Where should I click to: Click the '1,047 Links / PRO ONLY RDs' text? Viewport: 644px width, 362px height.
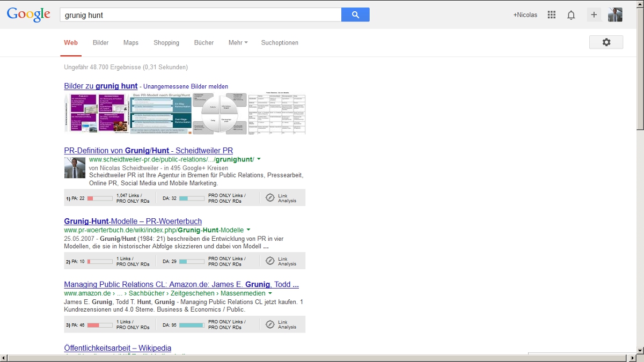coord(132,198)
